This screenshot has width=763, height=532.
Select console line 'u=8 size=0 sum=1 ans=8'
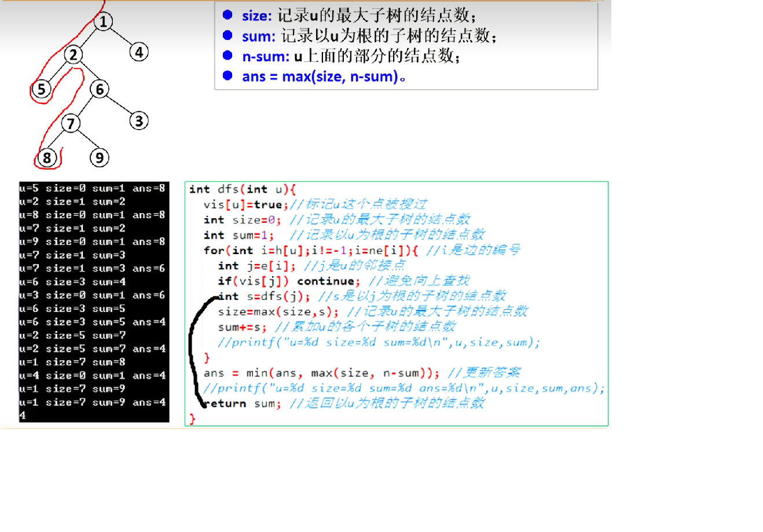pyautogui.click(x=93, y=215)
